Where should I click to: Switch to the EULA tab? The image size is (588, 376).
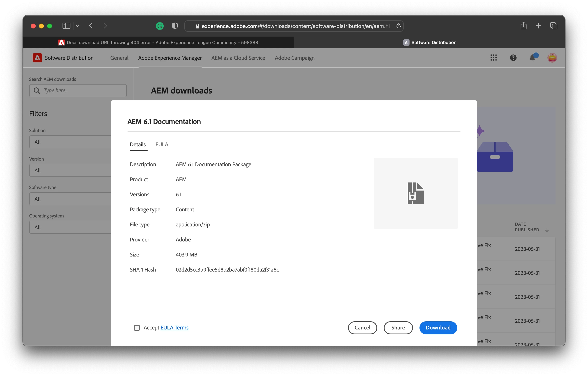click(162, 145)
